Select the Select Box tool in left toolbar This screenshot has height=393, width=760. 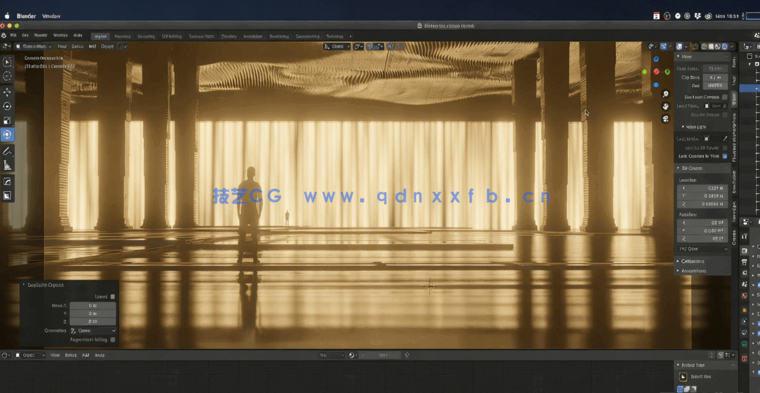7,62
